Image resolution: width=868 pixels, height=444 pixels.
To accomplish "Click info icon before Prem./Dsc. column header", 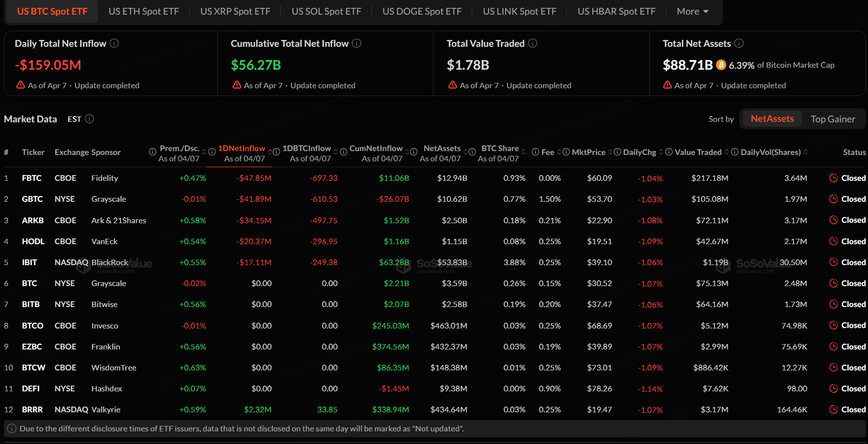I will pyautogui.click(x=152, y=152).
